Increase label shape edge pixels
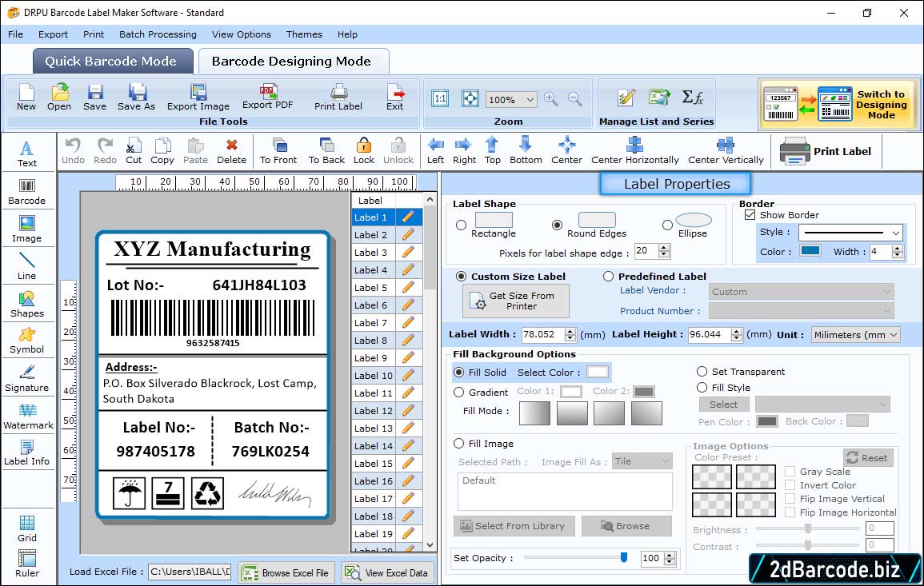This screenshot has width=924, height=586. pos(664,247)
